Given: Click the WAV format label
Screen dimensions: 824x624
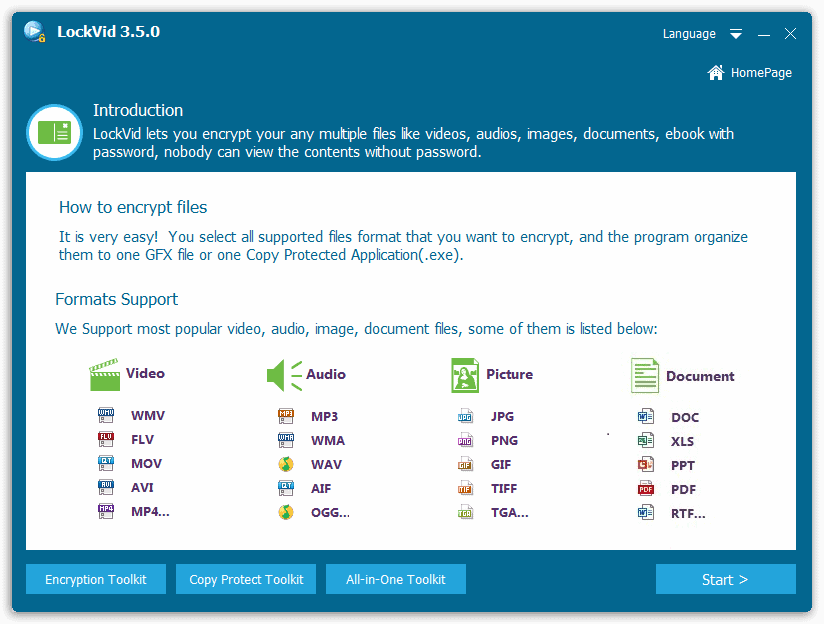Looking at the screenshot, I should [x=326, y=465].
